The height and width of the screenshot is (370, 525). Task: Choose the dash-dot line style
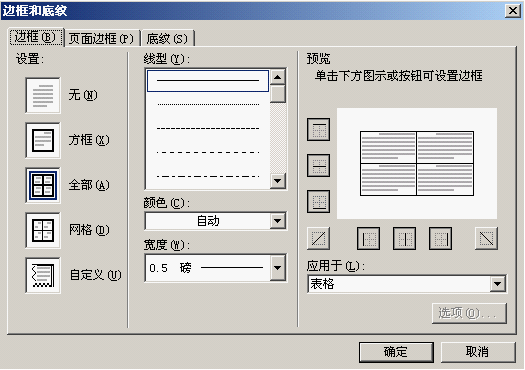click(208, 176)
